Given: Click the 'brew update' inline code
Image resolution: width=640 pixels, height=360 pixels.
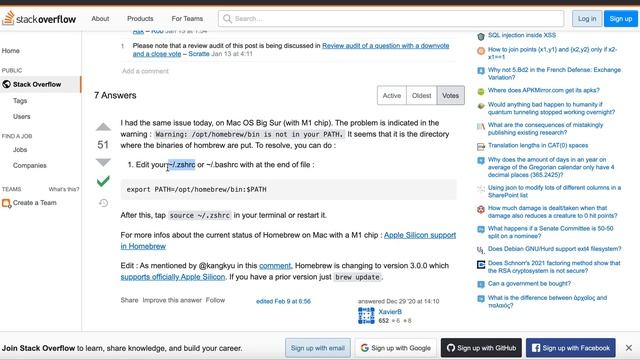Looking at the screenshot, I should click(357, 277).
